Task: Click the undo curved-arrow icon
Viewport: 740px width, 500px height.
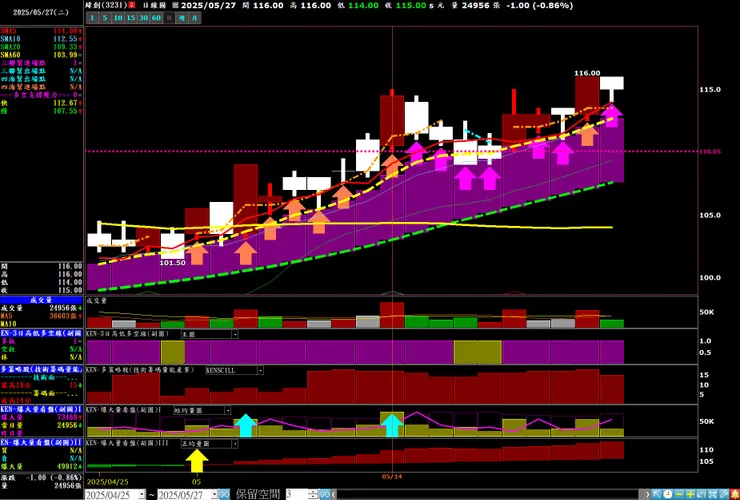Action: [701, 494]
